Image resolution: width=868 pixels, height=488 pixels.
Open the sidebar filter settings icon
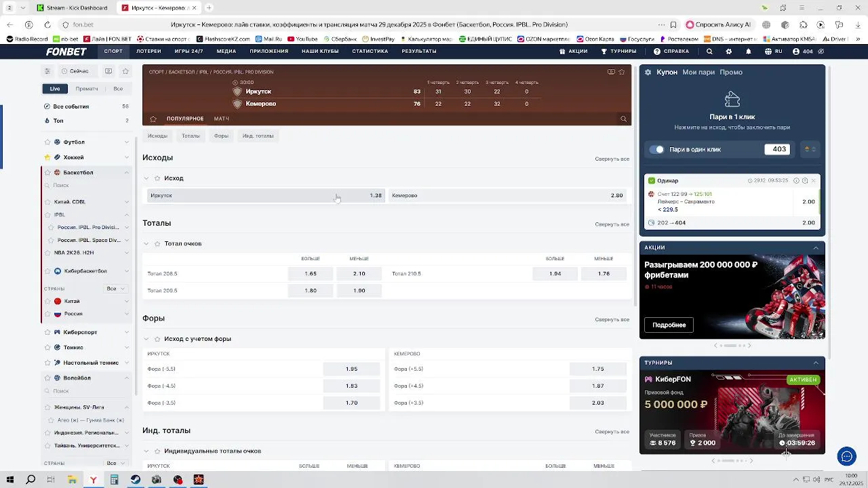(47, 71)
